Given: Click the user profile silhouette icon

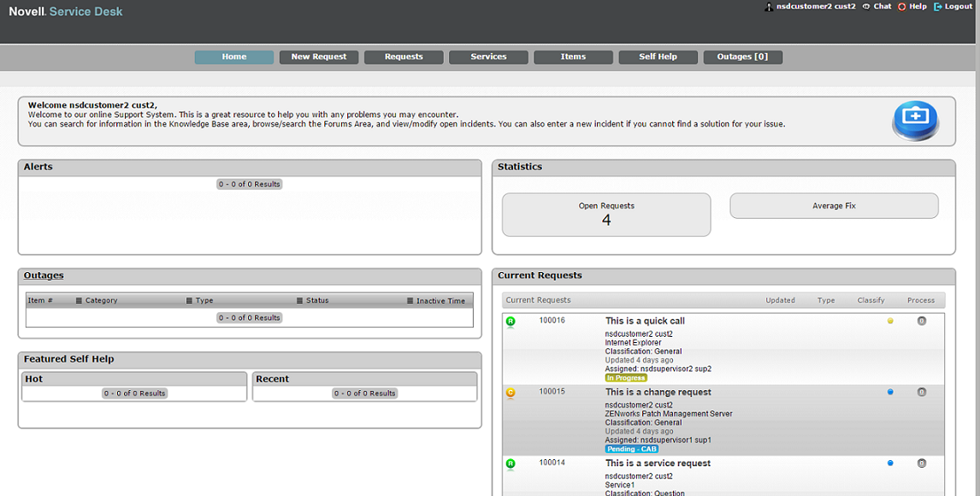Looking at the screenshot, I should (769, 7).
